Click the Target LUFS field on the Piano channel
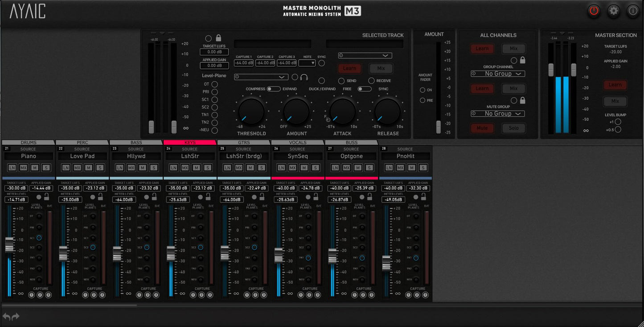Image resolution: width=644 pixels, height=327 pixels. click(x=16, y=188)
